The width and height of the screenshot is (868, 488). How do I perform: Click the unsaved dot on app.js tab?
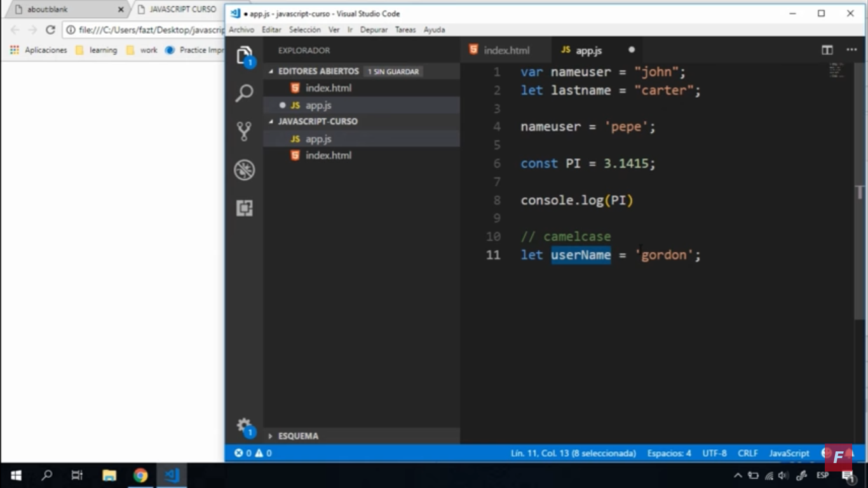coord(631,50)
